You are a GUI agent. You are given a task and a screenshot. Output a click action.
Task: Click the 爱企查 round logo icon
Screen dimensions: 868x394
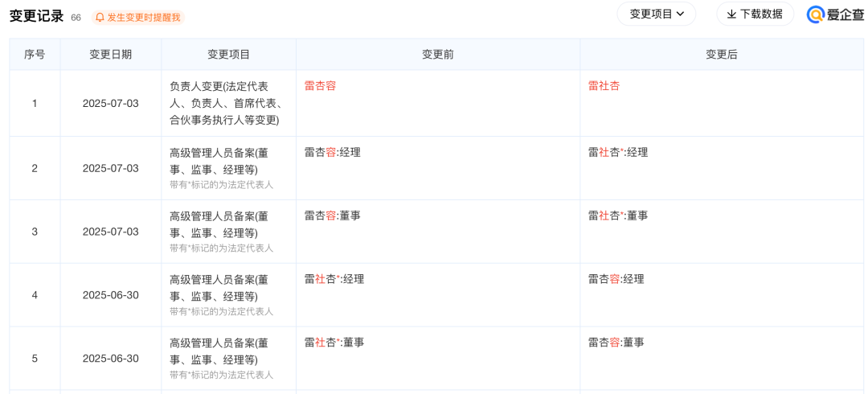(x=816, y=14)
